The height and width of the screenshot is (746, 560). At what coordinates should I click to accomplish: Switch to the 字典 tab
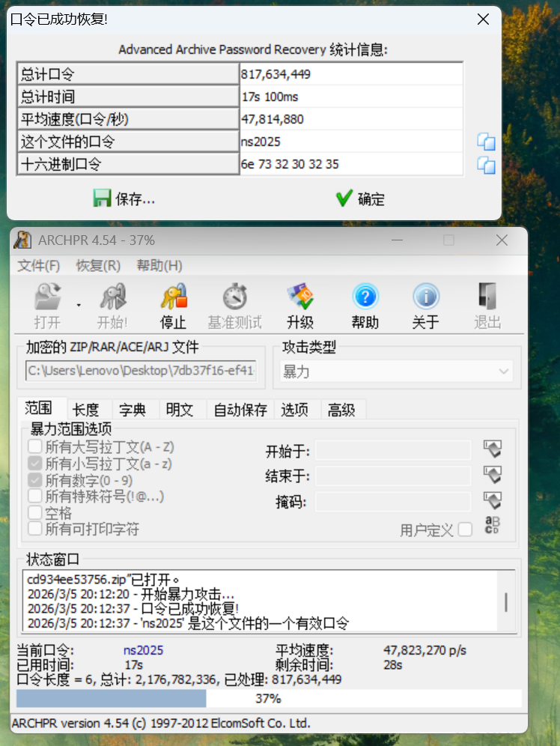click(x=133, y=409)
